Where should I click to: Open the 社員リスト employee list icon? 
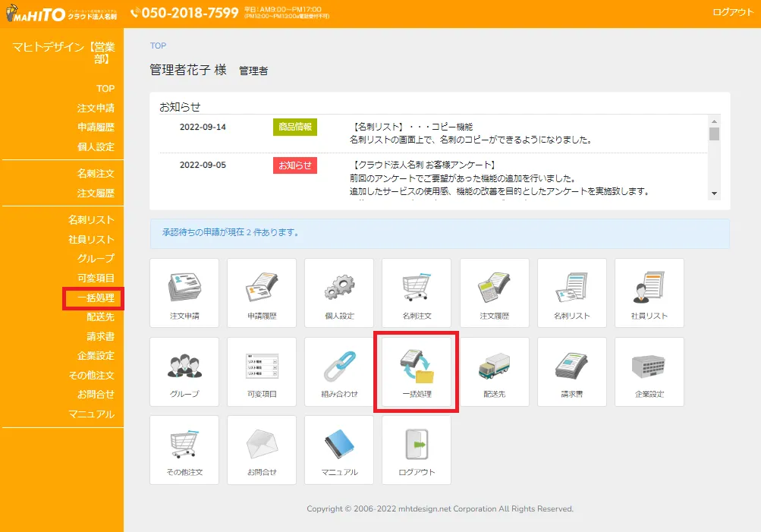tap(648, 293)
